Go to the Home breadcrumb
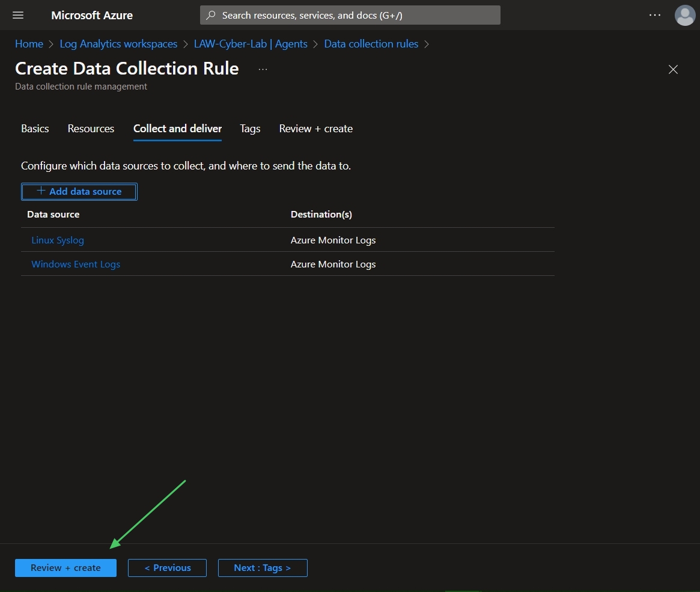The height and width of the screenshot is (592, 700). (x=29, y=44)
